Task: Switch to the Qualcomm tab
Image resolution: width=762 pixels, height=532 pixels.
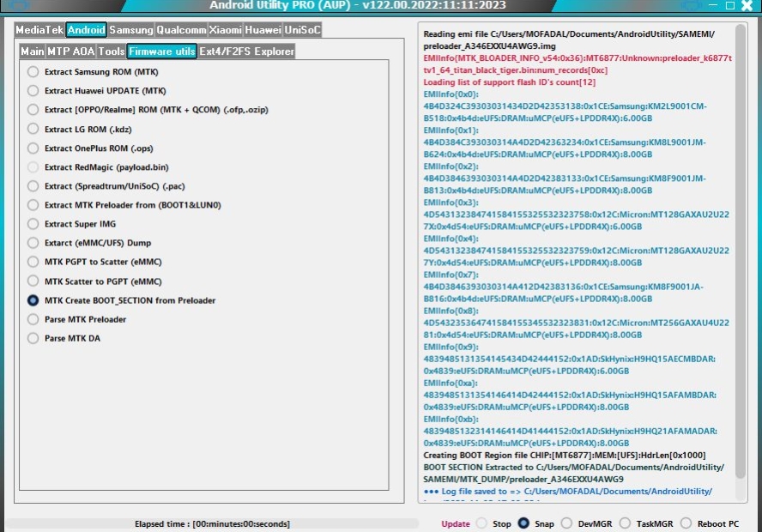Action: pyautogui.click(x=181, y=30)
